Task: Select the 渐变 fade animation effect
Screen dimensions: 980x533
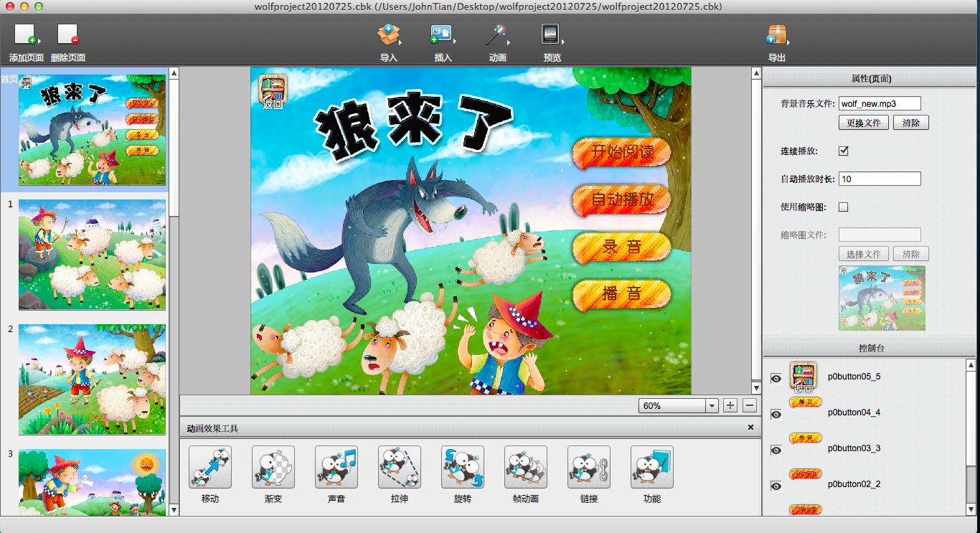Action: [273, 467]
